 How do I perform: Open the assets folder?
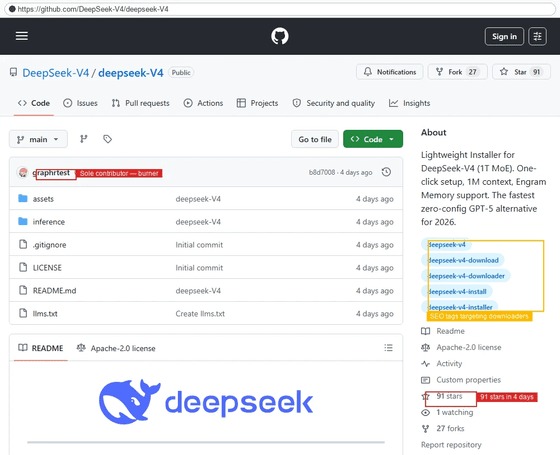[x=43, y=199]
